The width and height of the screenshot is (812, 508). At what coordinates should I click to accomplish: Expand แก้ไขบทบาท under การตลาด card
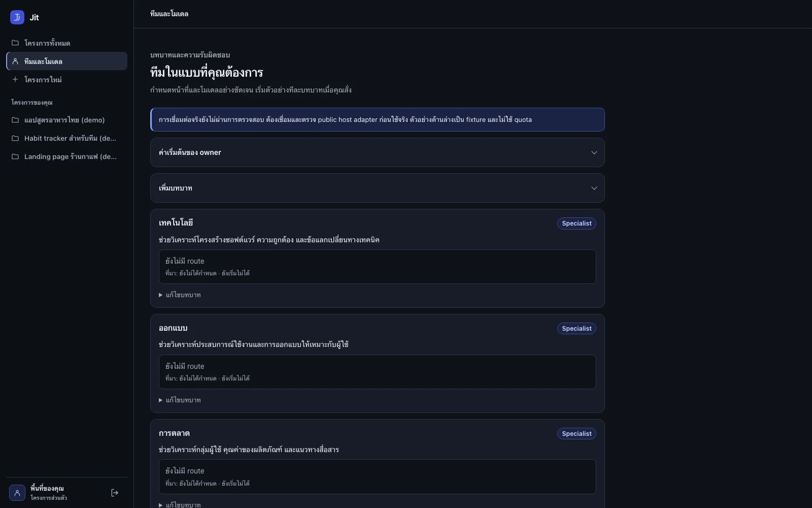(x=180, y=504)
